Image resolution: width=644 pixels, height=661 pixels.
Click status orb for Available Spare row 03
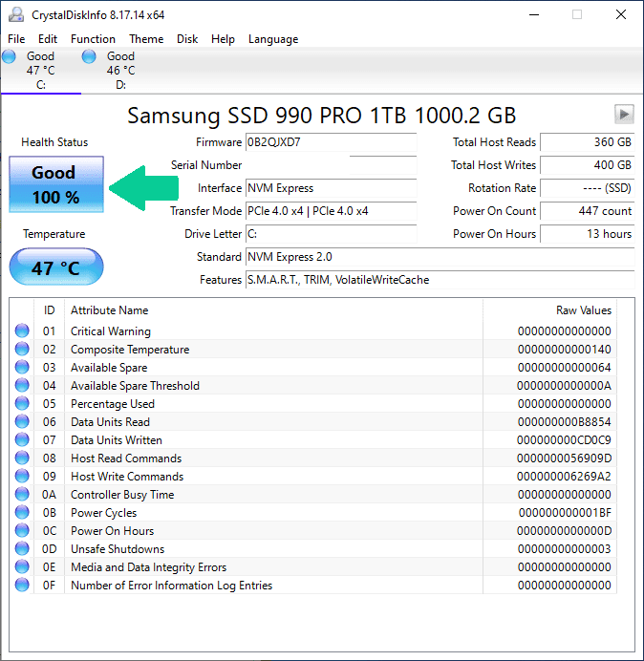tap(22, 367)
